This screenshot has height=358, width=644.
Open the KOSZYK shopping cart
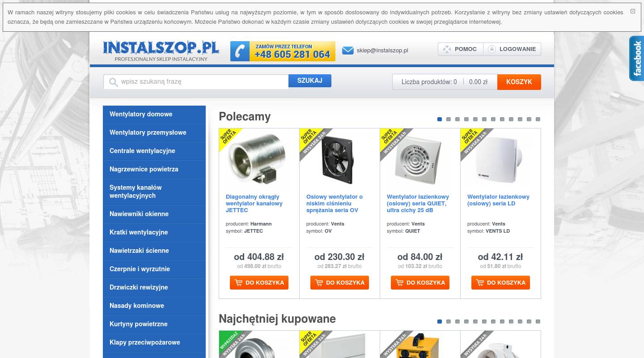click(x=519, y=82)
